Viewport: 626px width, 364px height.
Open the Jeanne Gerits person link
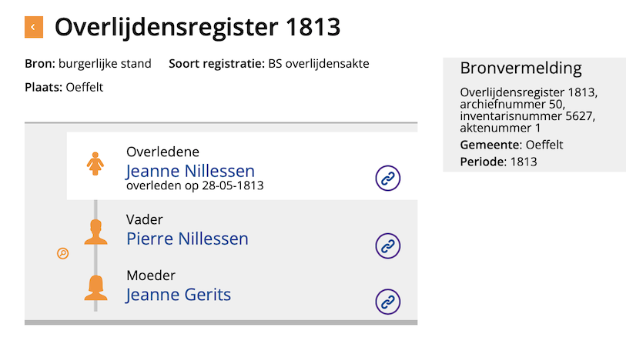tap(178, 294)
